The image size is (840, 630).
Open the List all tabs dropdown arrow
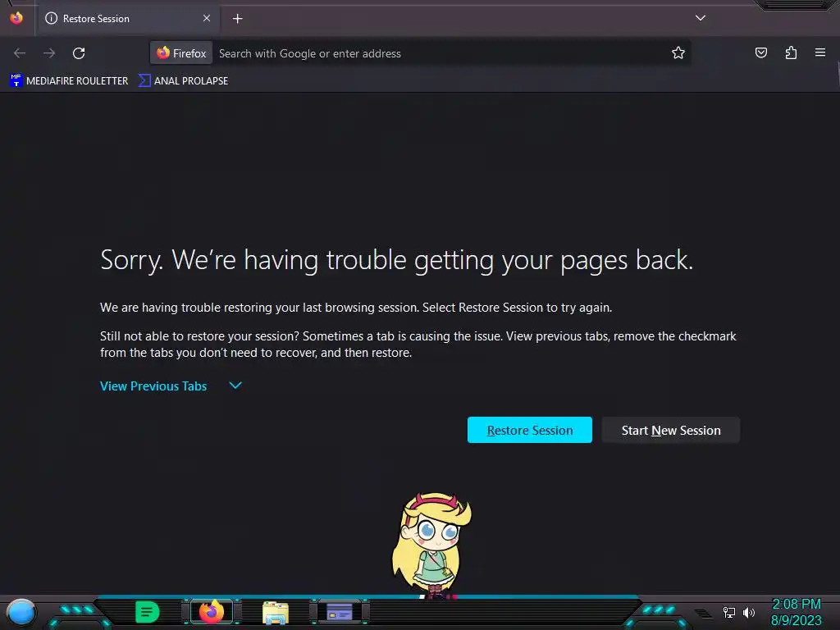coord(701,18)
